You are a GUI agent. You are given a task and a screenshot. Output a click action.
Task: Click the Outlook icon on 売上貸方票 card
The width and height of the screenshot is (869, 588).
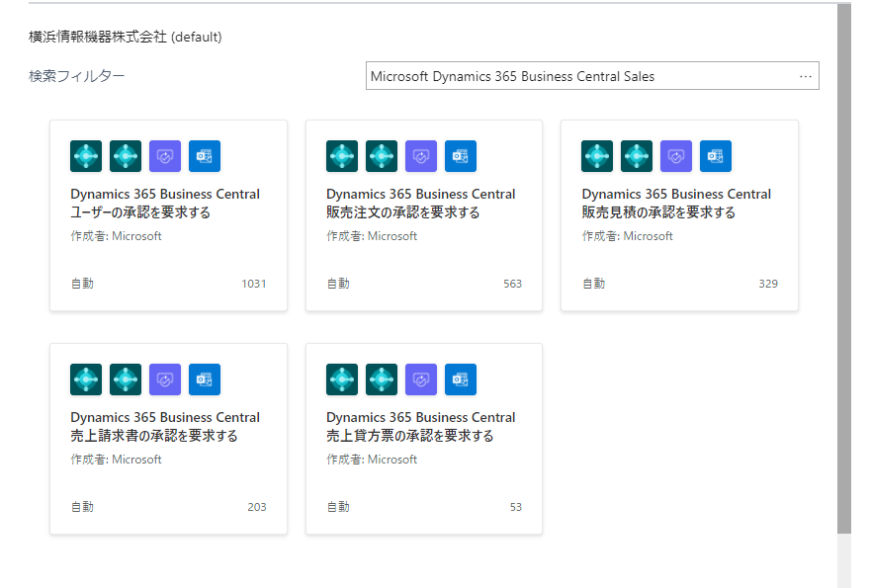coord(461,379)
